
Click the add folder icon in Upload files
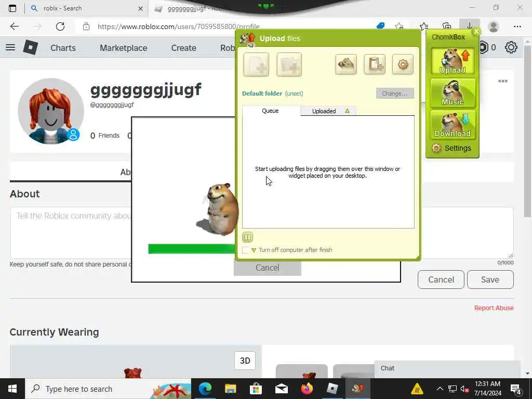point(289,64)
